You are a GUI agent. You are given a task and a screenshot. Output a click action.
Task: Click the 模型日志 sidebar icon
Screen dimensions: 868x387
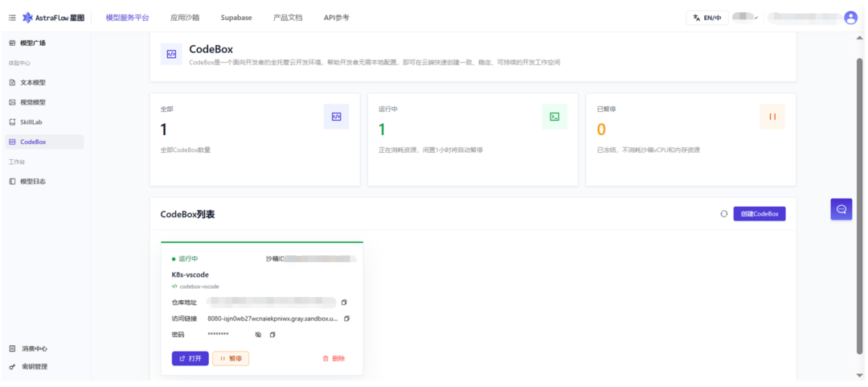[x=12, y=181]
